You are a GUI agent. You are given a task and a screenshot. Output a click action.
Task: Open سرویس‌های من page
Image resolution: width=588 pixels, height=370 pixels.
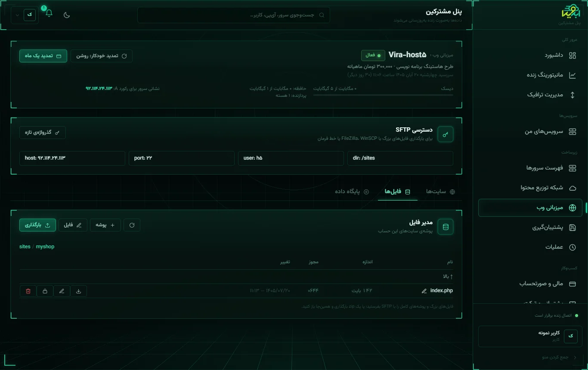pos(530,132)
